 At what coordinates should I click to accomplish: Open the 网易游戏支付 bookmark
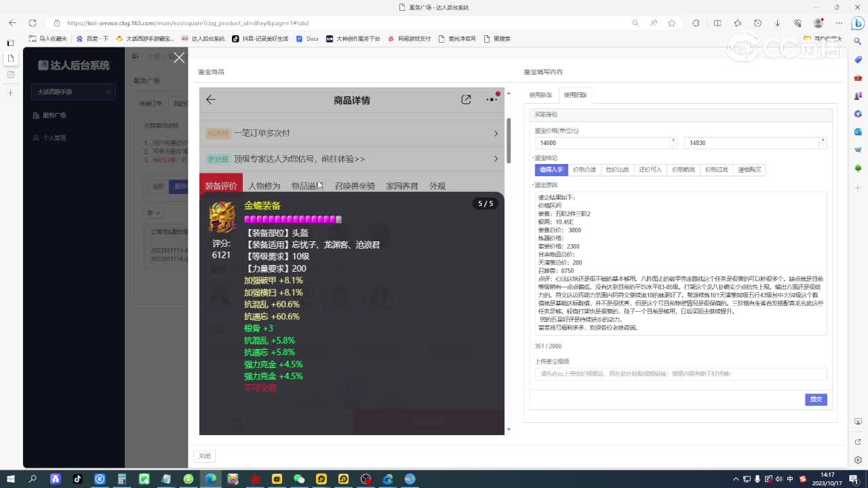pyautogui.click(x=410, y=39)
